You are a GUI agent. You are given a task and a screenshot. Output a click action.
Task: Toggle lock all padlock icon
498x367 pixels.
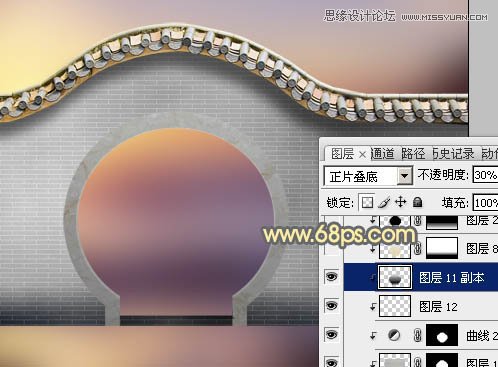pyautogui.click(x=418, y=202)
